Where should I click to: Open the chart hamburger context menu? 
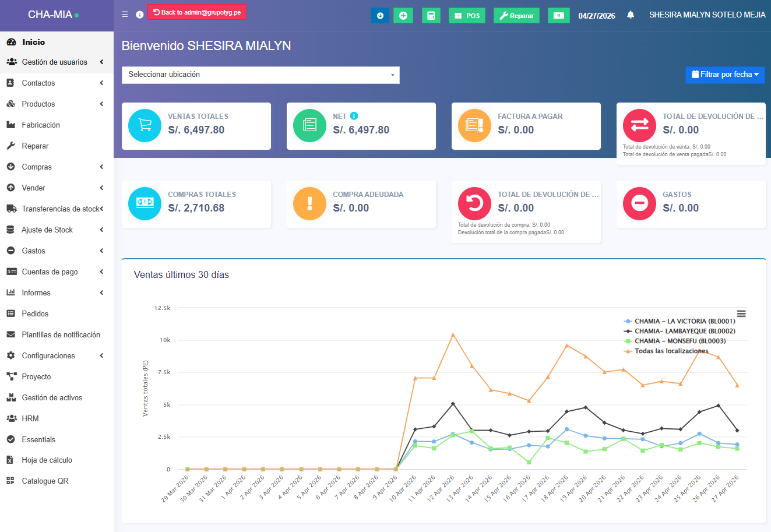[x=741, y=313]
